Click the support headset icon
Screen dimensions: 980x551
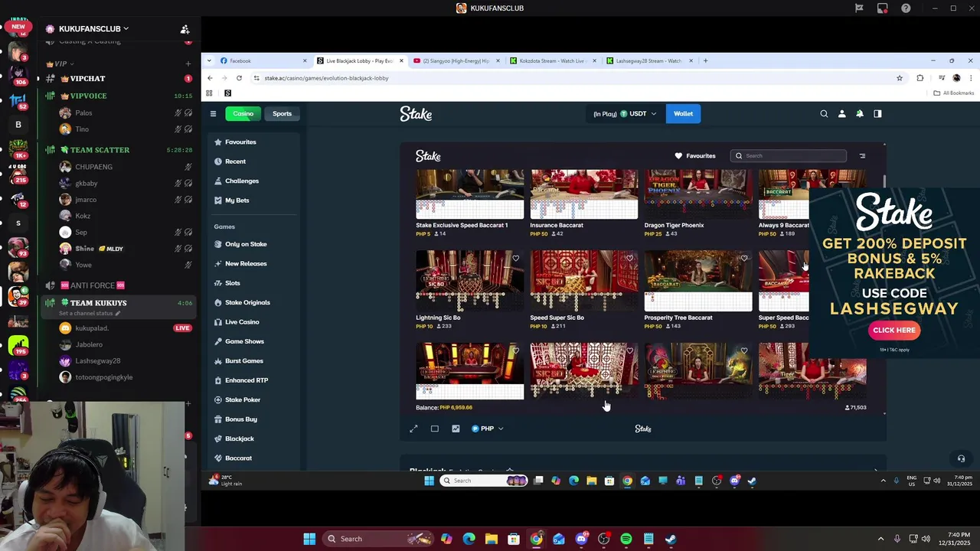pyautogui.click(x=961, y=458)
